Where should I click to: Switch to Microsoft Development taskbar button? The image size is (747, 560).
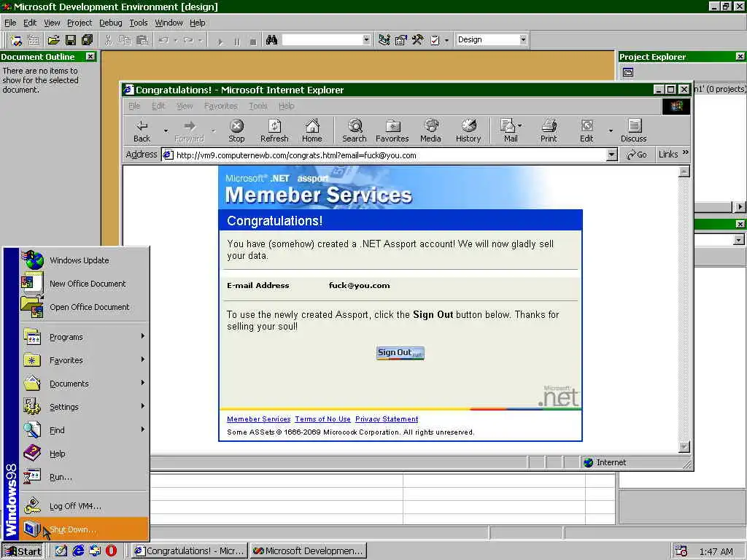[309, 551]
